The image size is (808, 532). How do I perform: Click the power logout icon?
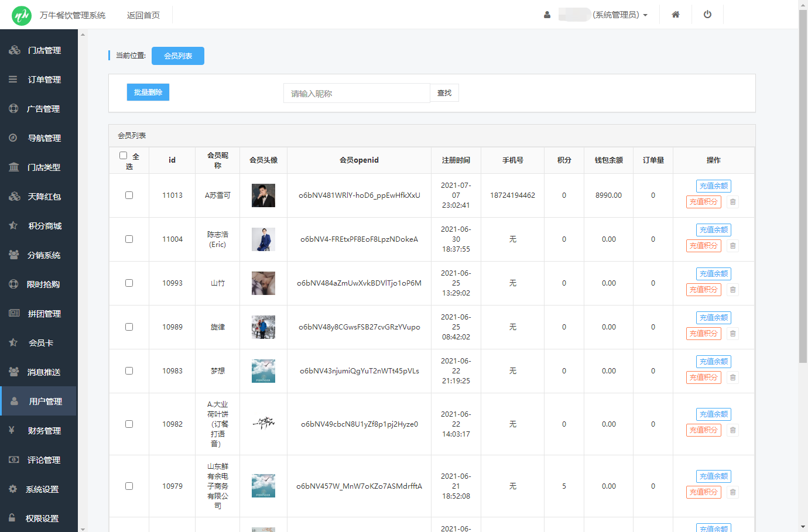pos(707,15)
